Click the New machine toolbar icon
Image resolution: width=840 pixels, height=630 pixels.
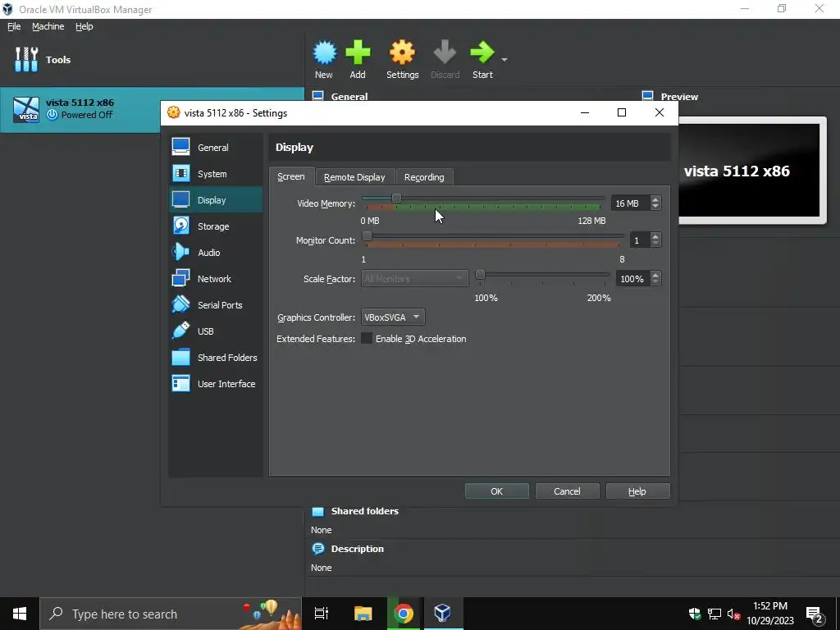coord(324,52)
